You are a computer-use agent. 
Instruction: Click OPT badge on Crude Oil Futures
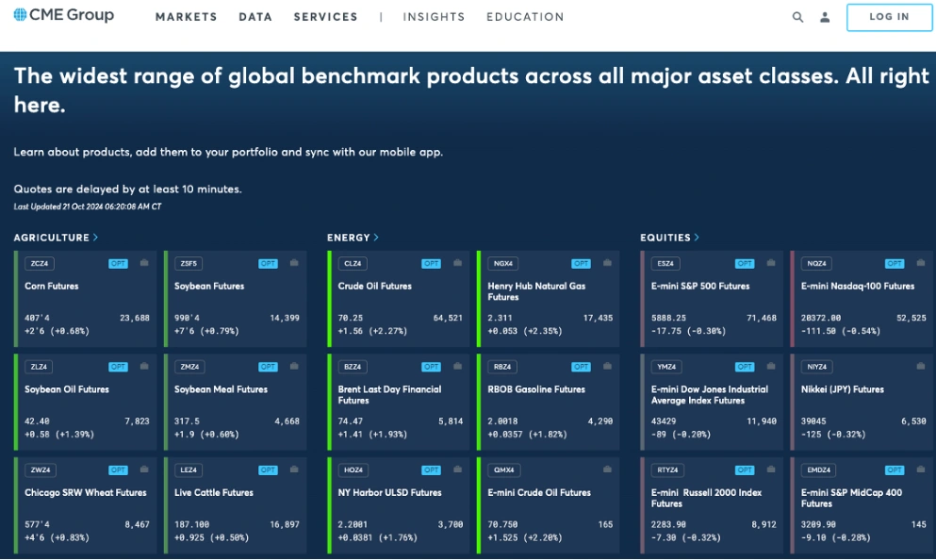pos(431,263)
